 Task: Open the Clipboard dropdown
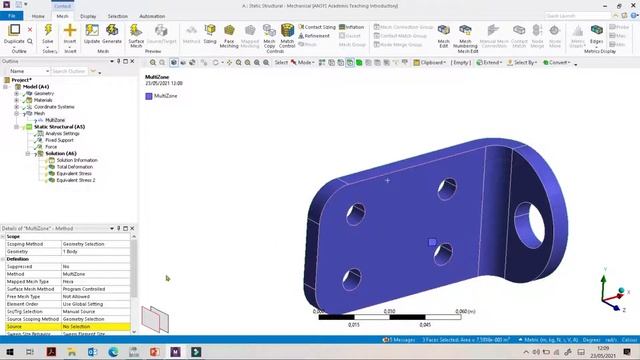tap(430, 62)
